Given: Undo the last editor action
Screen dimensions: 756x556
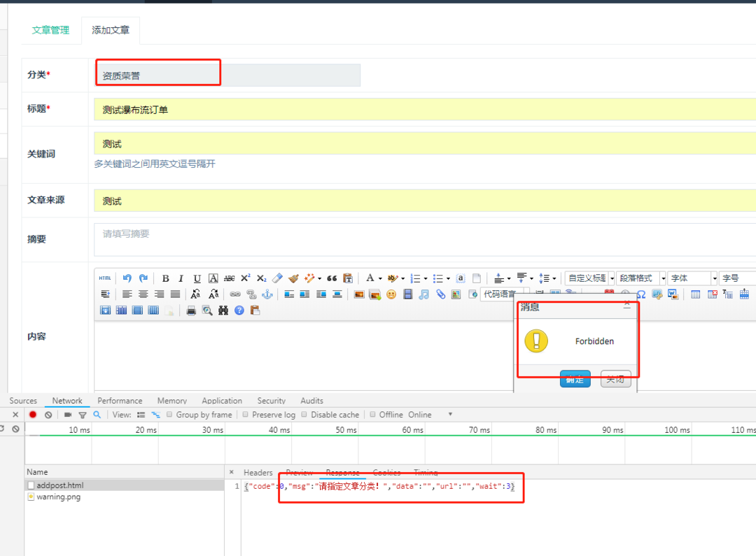Looking at the screenshot, I should [x=127, y=278].
